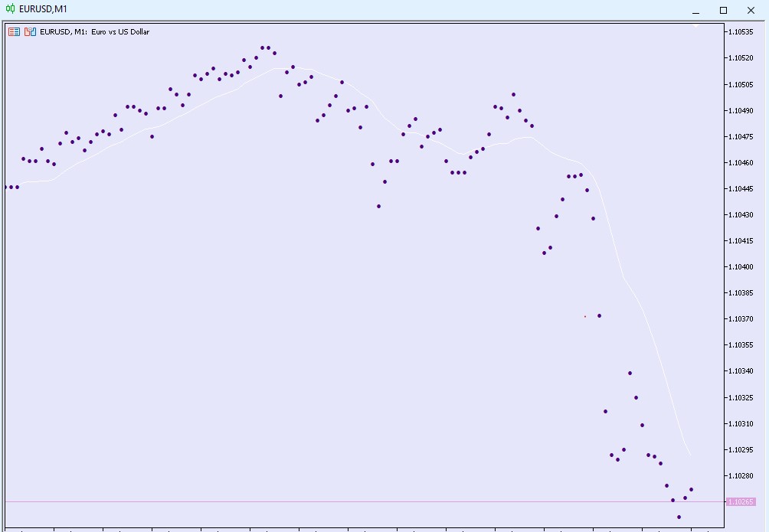
Task: Click the 1.10340 price axis label
Action: [741, 370]
